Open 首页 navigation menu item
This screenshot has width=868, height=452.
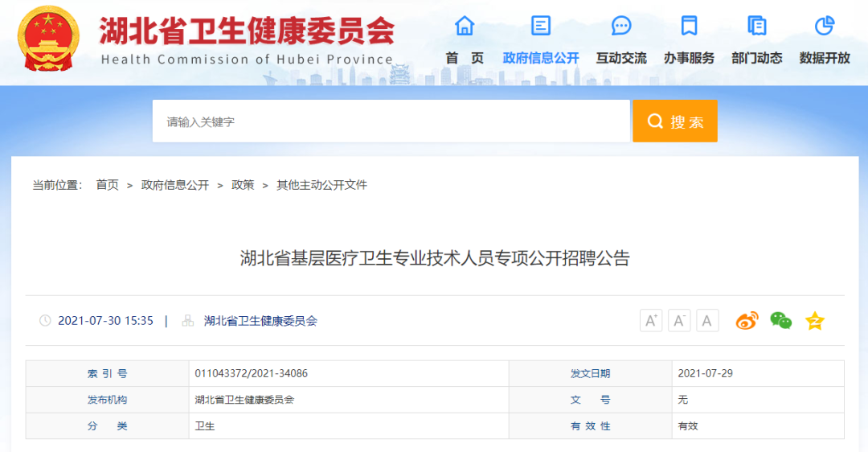point(465,58)
